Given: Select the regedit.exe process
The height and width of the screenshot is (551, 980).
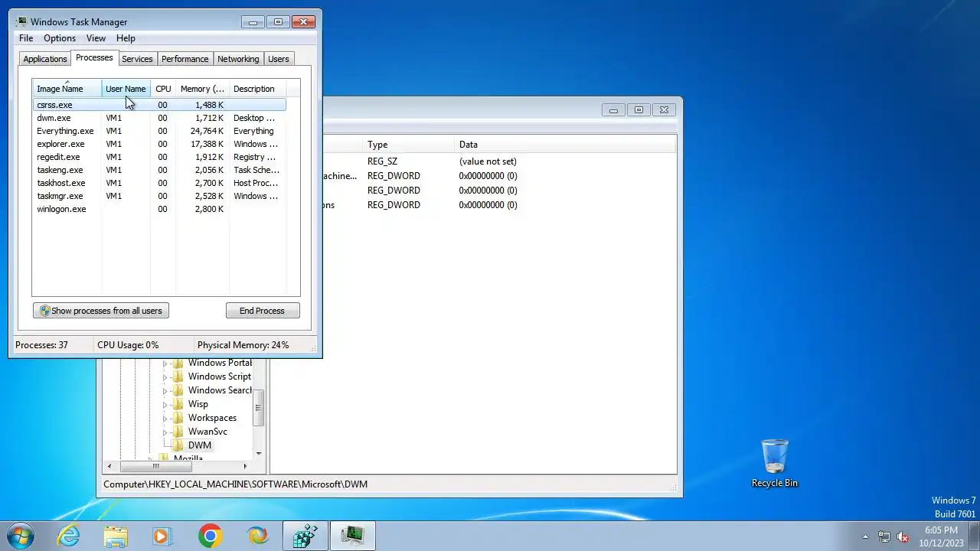Looking at the screenshot, I should click(x=159, y=157).
